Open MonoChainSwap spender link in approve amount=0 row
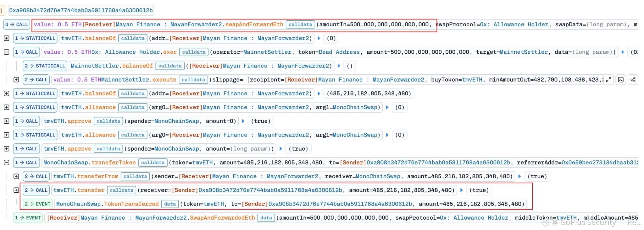The width and height of the screenshot is (644, 230). [x=177, y=121]
